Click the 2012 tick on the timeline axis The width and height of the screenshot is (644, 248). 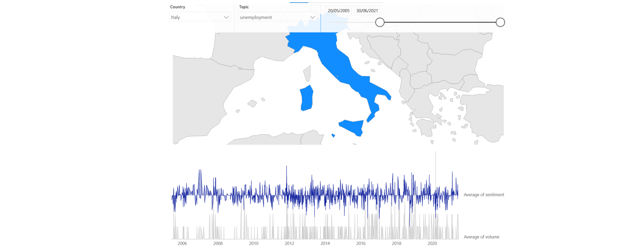point(289,244)
